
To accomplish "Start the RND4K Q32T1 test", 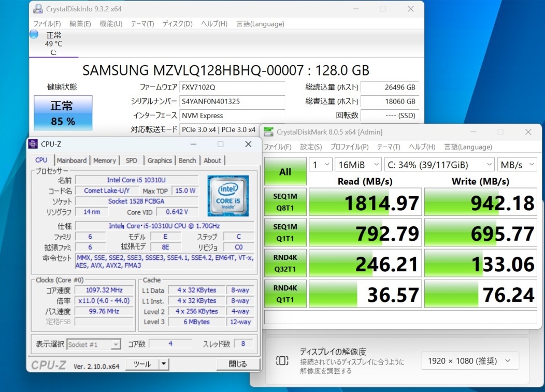I will pyautogui.click(x=285, y=263).
